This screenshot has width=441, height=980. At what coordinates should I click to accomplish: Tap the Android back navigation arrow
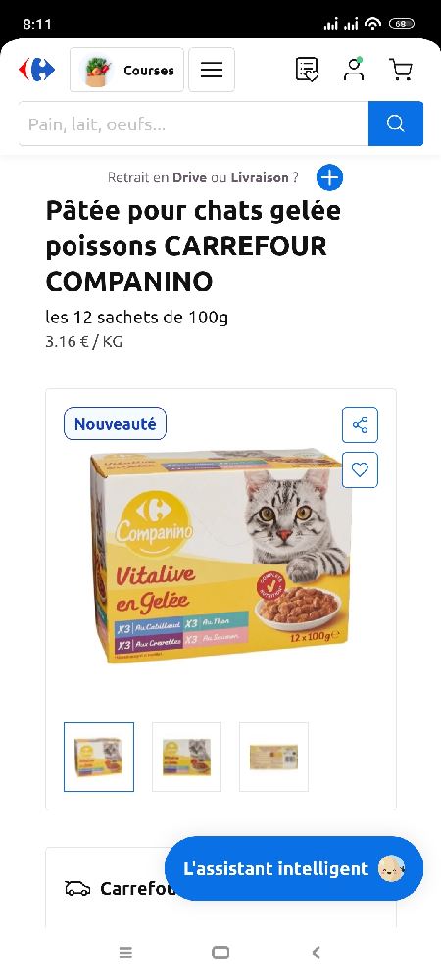(x=317, y=953)
